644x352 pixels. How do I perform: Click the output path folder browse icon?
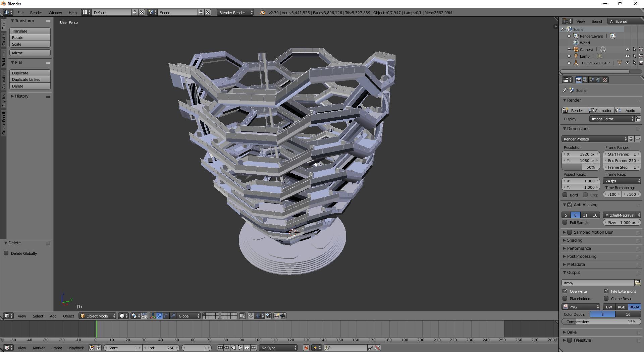coord(638,283)
